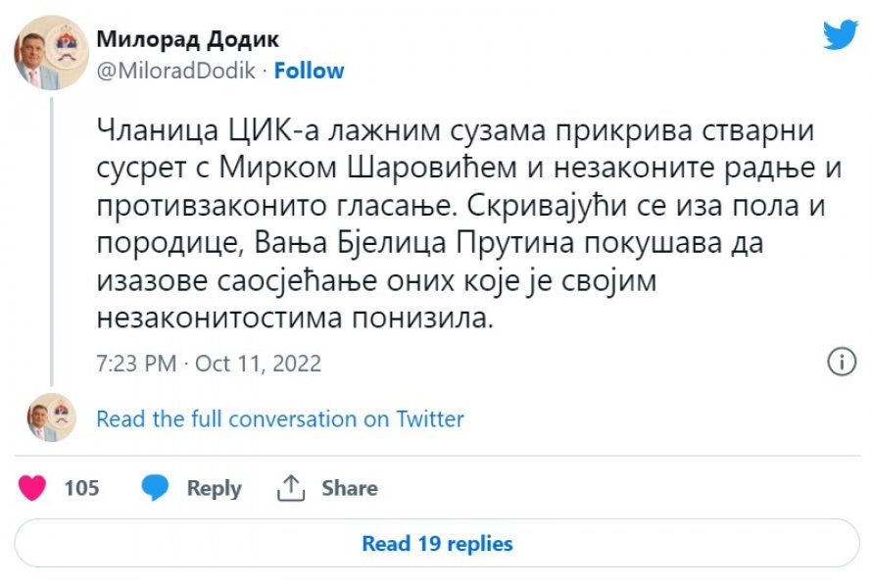Click the display name Милорад Додик
This screenshot has width=872, height=588.
point(187,39)
